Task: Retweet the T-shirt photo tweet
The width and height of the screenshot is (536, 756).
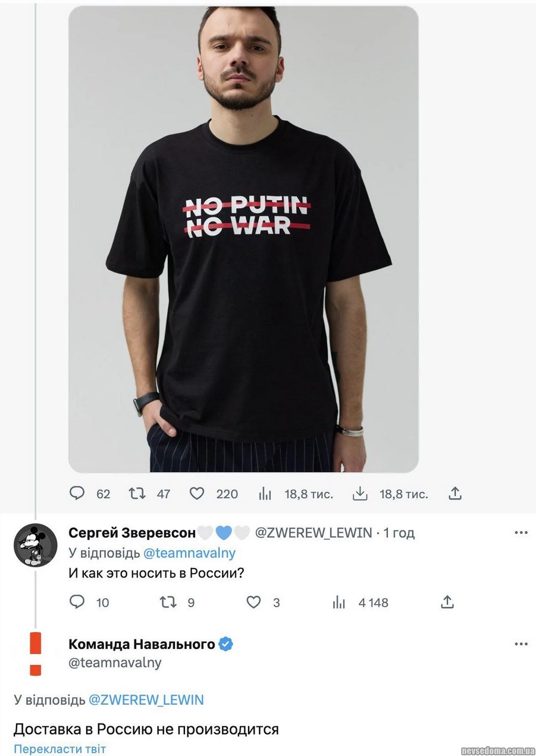Action: click(x=137, y=493)
